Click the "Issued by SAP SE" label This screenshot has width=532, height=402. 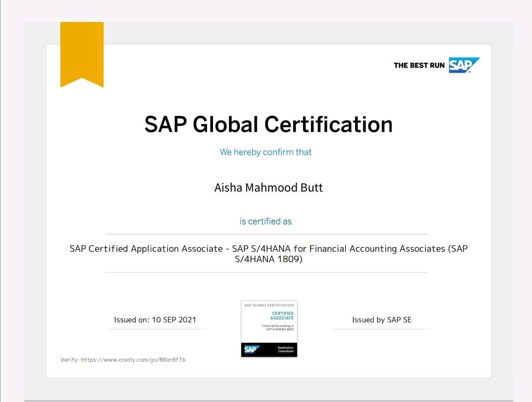click(382, 320)
